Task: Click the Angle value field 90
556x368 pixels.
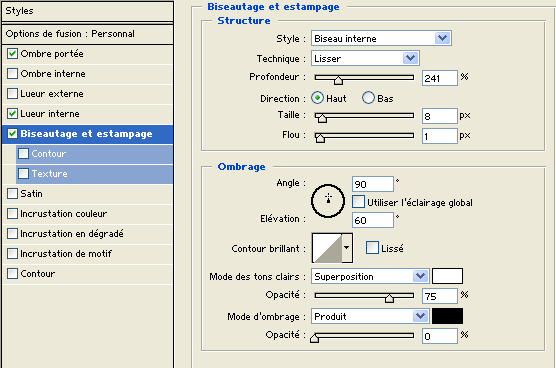Action: point(373,184)
